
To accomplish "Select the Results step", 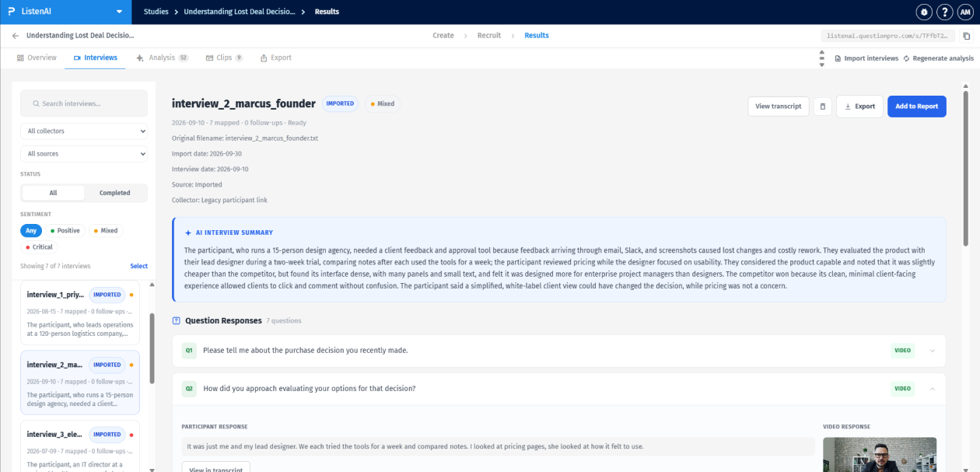I will click(x=537, y=36).
